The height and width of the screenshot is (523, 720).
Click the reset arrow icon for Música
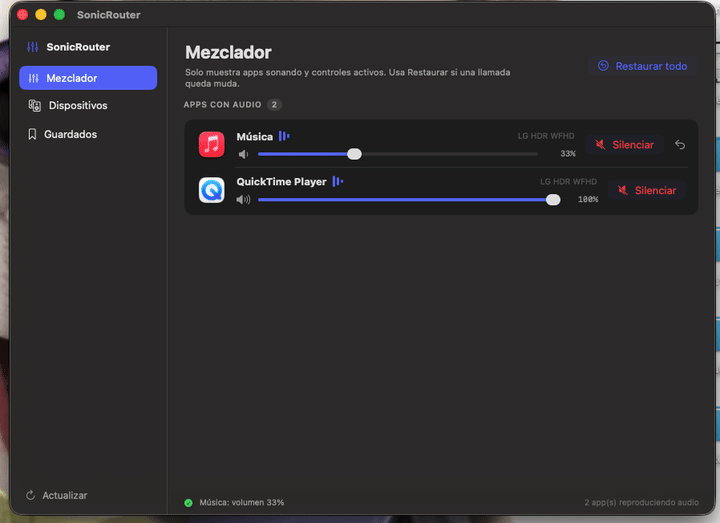(680, 145)
